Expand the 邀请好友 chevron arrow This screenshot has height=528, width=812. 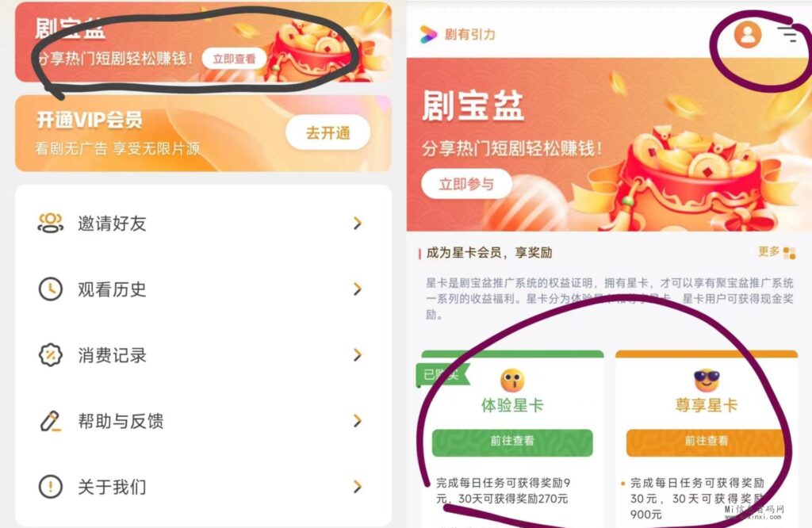tap(358, 223)
